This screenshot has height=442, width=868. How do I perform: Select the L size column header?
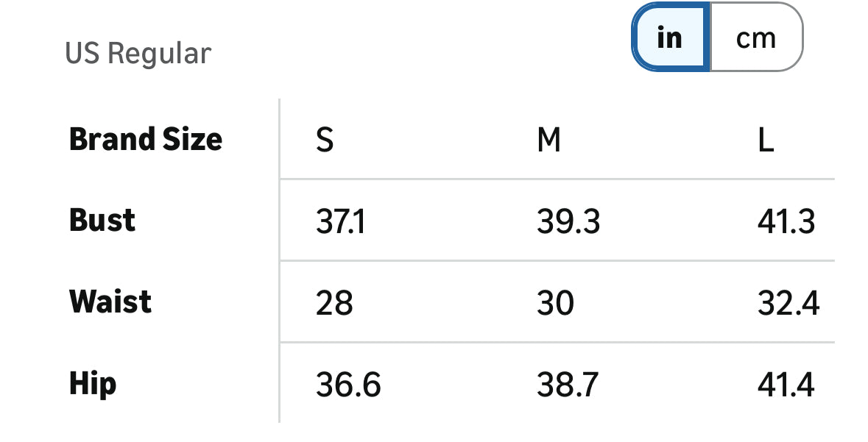pyautogui.click(x=766, y=140)
